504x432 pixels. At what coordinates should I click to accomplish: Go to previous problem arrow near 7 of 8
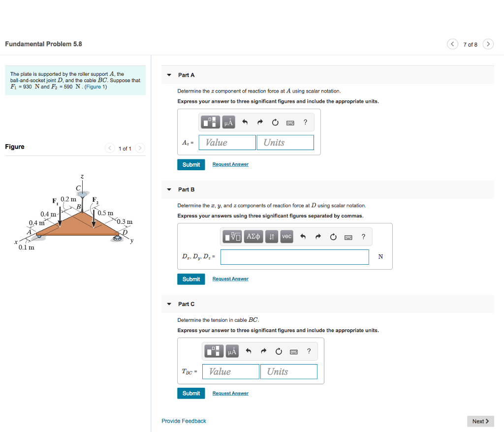[x=452, y=44]
